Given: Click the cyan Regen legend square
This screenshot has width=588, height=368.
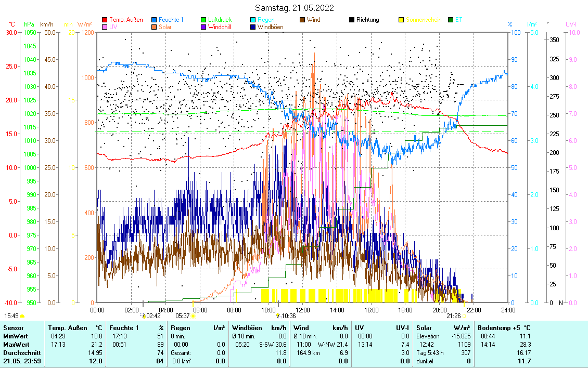Looking at the screenshot, I should pos(253,20).
